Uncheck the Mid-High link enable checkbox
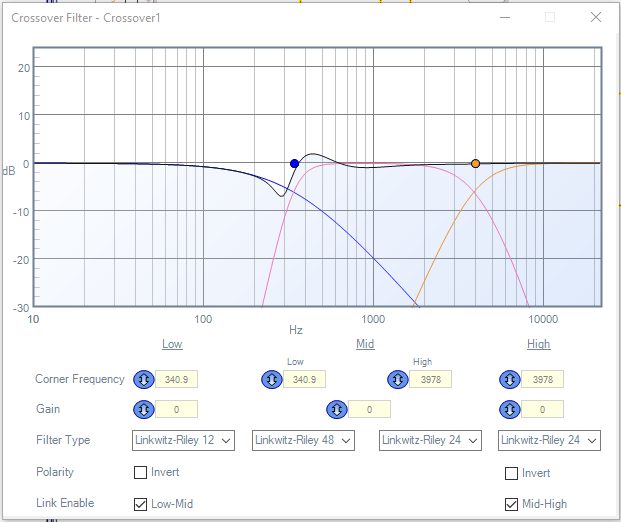621x522 pixels. click(x=512, y=504)
